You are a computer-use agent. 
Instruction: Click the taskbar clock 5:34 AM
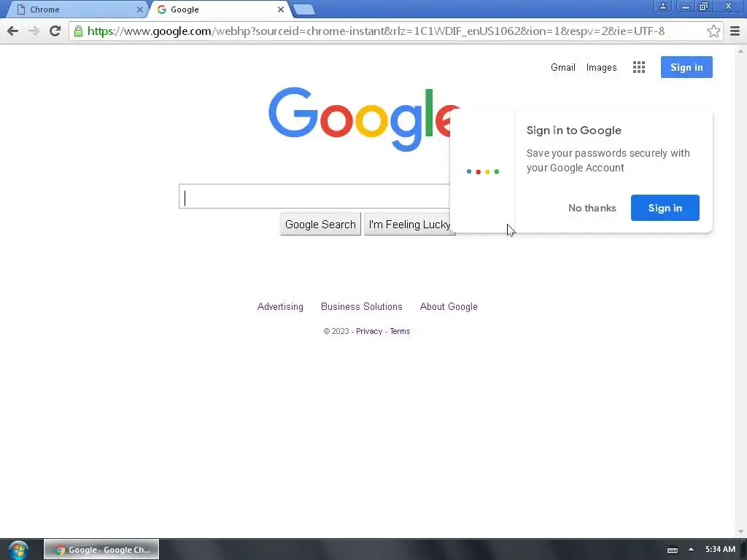720,550
